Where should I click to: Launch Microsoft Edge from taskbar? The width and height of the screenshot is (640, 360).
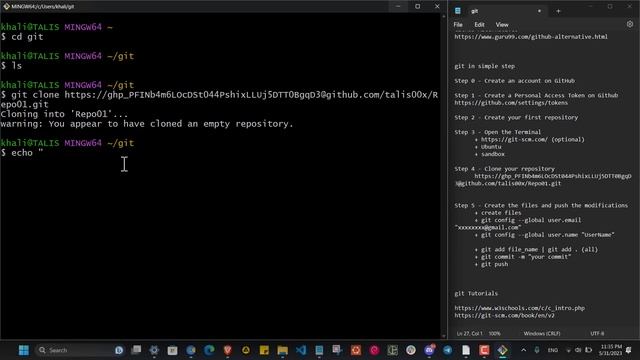coord(209,350)
